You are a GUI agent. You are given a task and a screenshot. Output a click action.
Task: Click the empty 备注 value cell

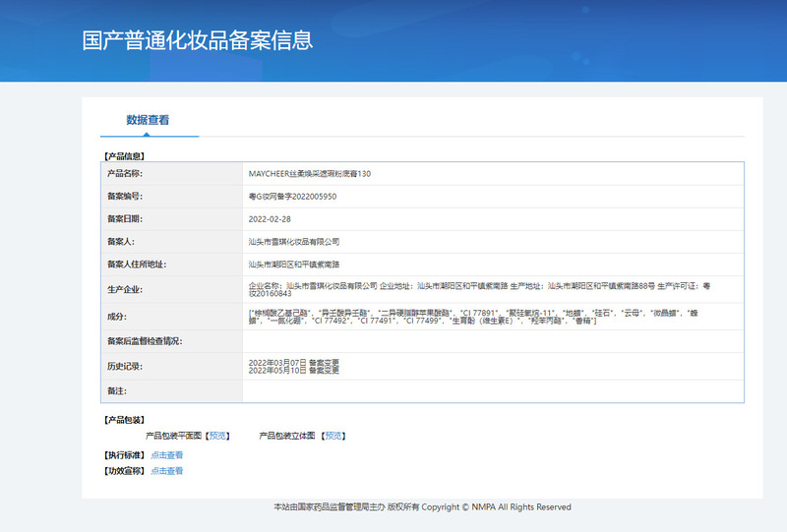(x=492, y=390)
